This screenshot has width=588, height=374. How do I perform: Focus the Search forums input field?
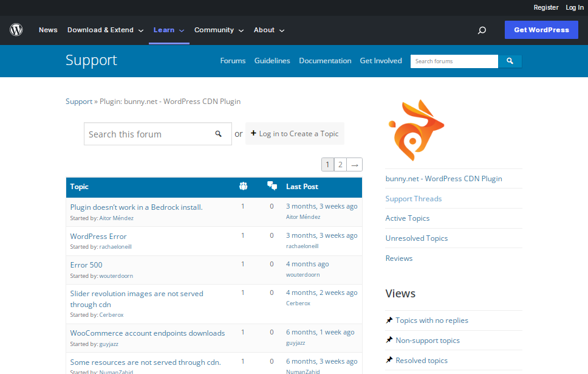click(x=454, y=61)
